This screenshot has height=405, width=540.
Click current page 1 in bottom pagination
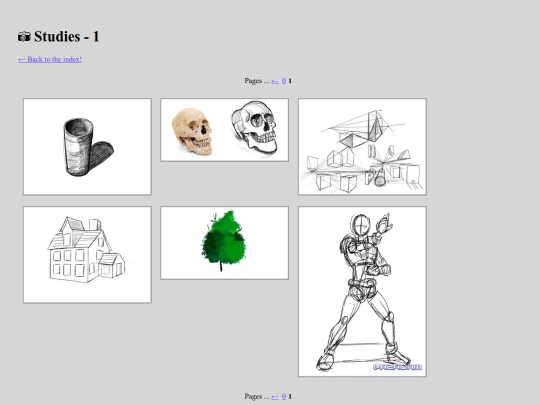(290, 396)
